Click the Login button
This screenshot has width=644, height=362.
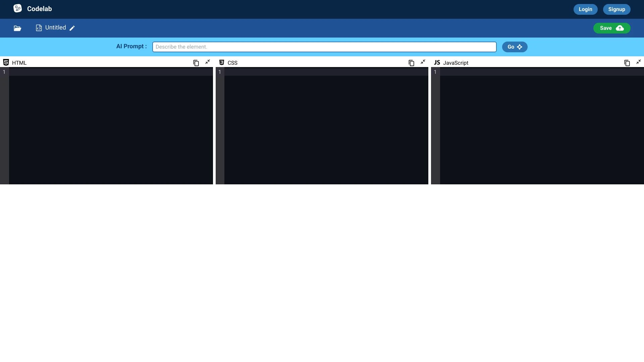pos(586,9)
